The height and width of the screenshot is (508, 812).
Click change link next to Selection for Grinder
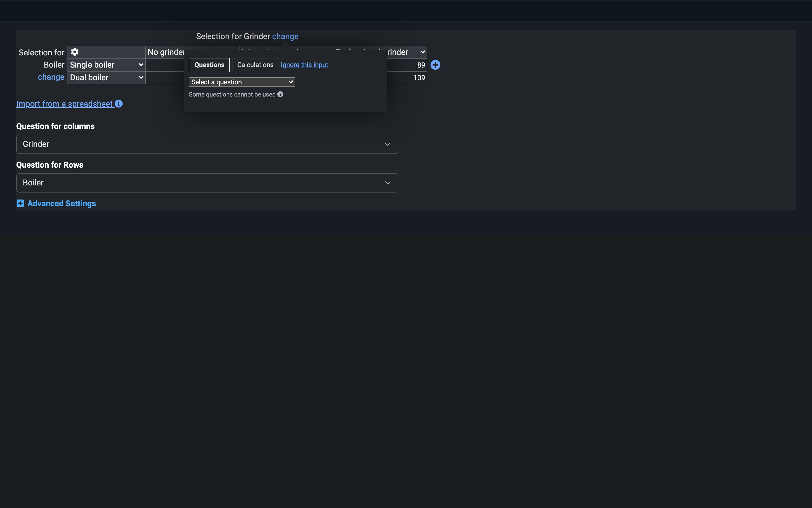click(285, 36)
